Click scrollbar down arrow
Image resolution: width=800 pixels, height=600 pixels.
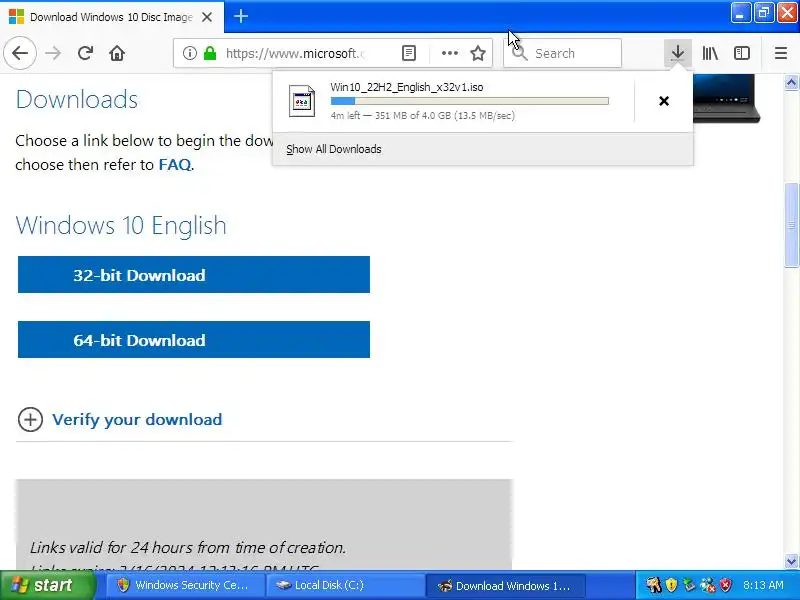click(791, 561)
